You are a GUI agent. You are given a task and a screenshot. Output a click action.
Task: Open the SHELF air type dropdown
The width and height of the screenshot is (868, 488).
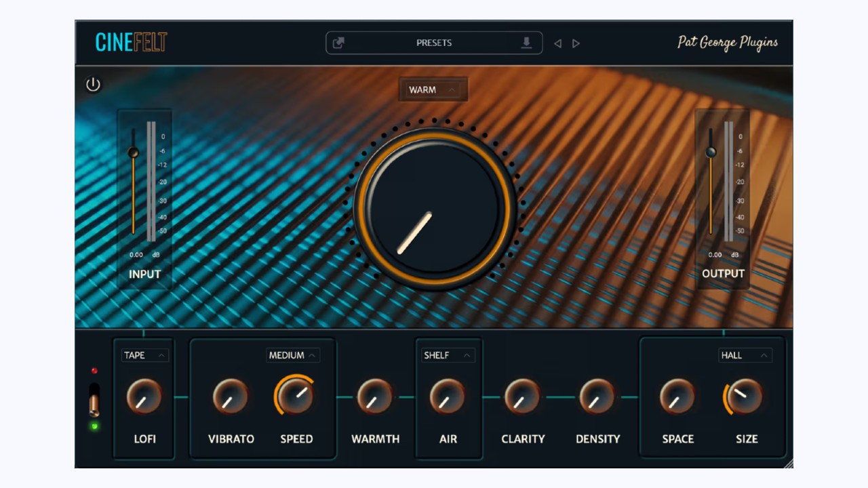[x=448, y=355]
